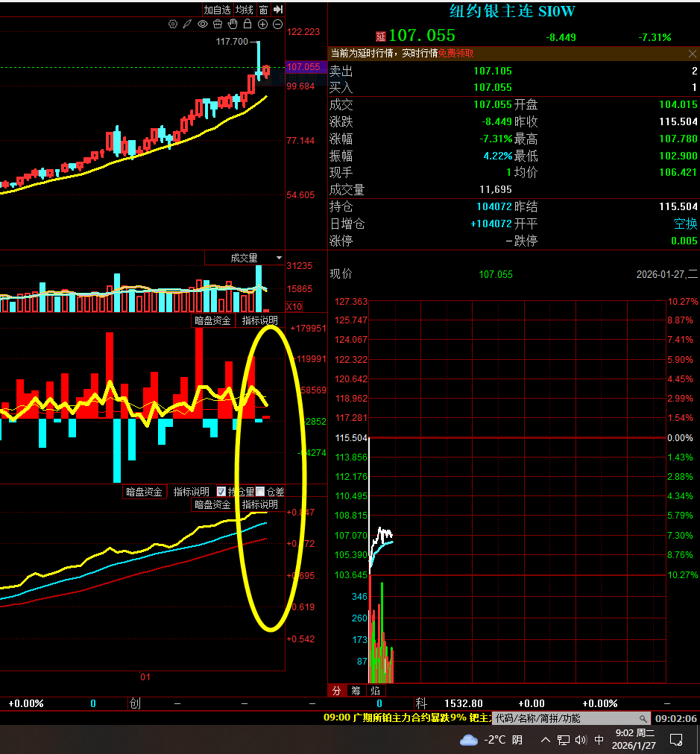Click lowest pane's 暗盘资金 button
This screenshot has width=700, height=754.
click(212, 504)
